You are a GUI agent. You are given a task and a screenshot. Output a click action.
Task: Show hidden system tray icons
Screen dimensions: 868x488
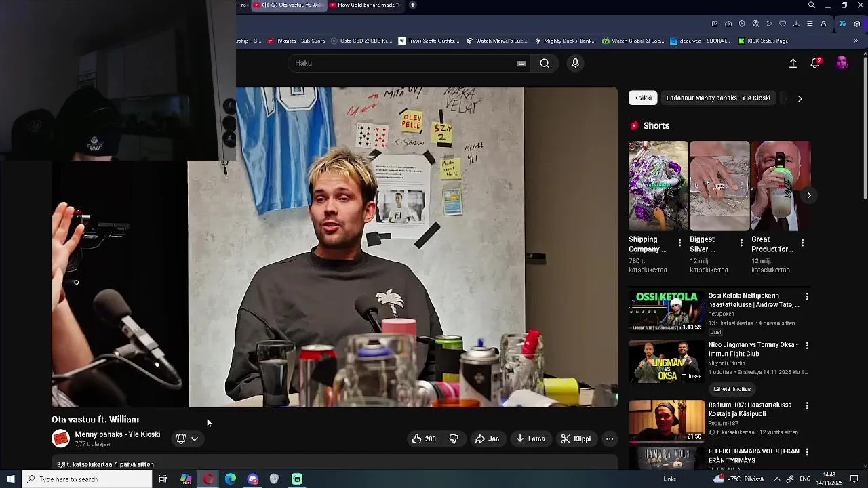777,479
